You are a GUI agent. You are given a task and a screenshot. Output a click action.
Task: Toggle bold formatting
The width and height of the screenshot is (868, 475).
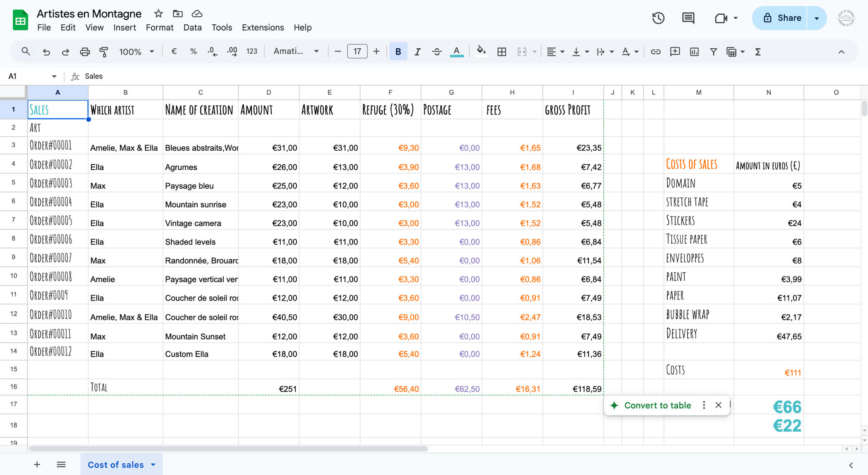398,52
